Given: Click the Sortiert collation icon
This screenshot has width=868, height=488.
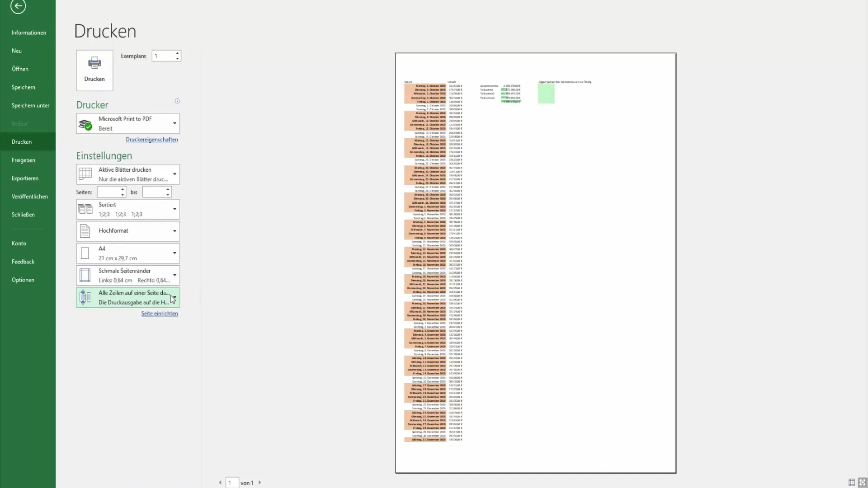Looking at the screenshot, I should [85, 209].
